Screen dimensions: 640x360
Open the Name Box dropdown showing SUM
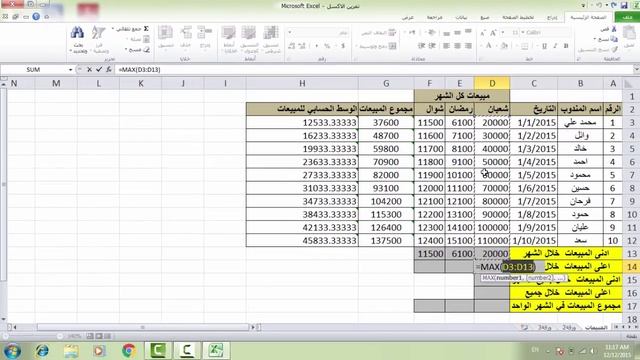click(x=71, y=70)
